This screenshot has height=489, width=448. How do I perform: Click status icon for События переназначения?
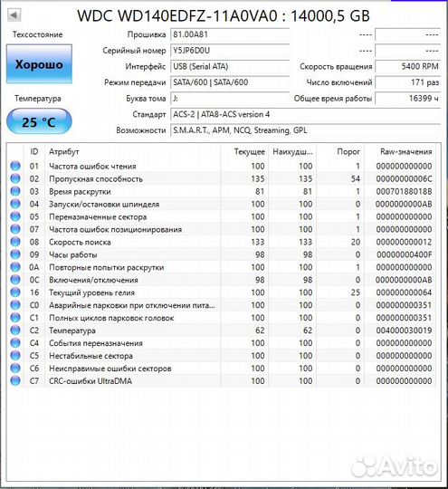(15, 342)
